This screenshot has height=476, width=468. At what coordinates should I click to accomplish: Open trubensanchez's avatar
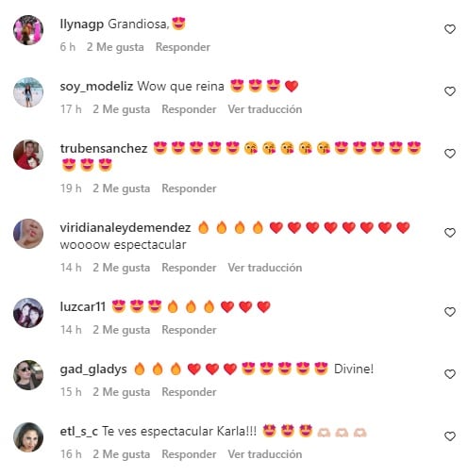tap(28, 155)
